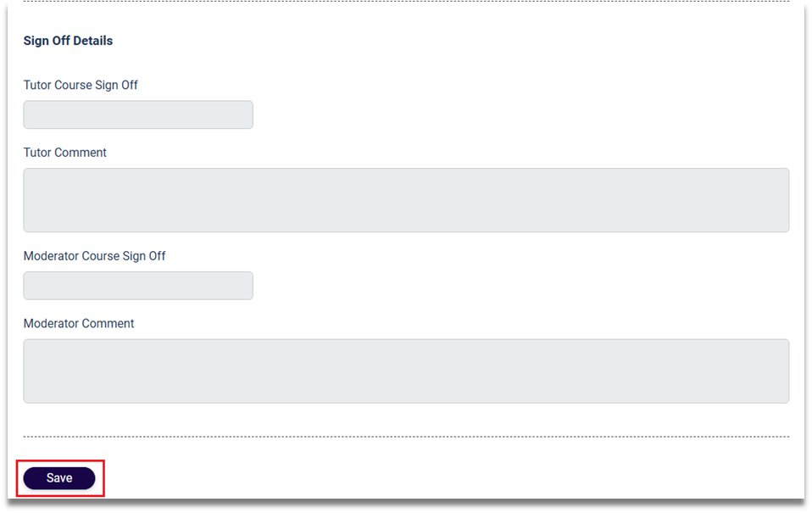812x513 pixels.
Task: Click the Sign Off Details heading
Action: [x=68, y=41]
